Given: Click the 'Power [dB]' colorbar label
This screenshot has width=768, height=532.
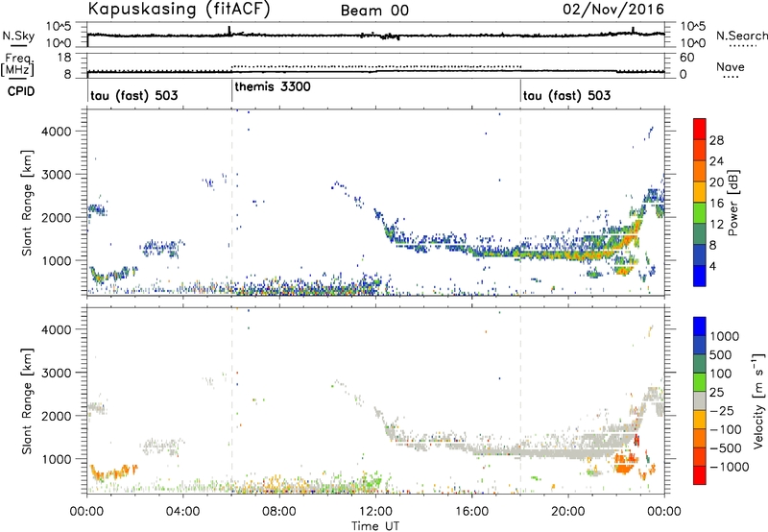Looking at the screenshot, I should 732,203.
